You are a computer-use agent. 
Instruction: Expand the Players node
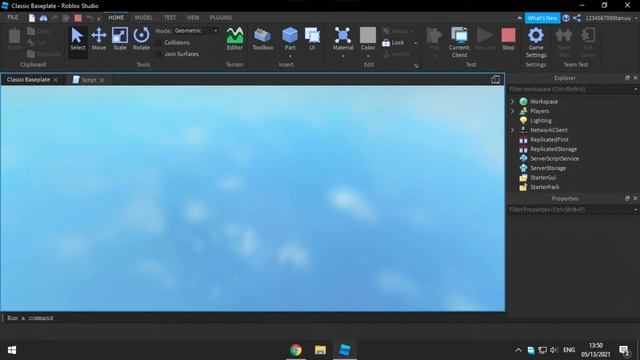point(512,111)
